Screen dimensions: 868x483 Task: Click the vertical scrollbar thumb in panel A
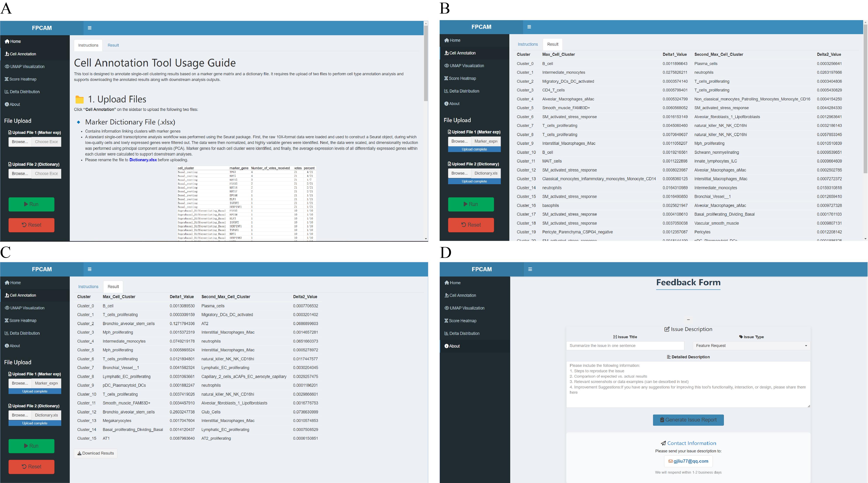426,63
